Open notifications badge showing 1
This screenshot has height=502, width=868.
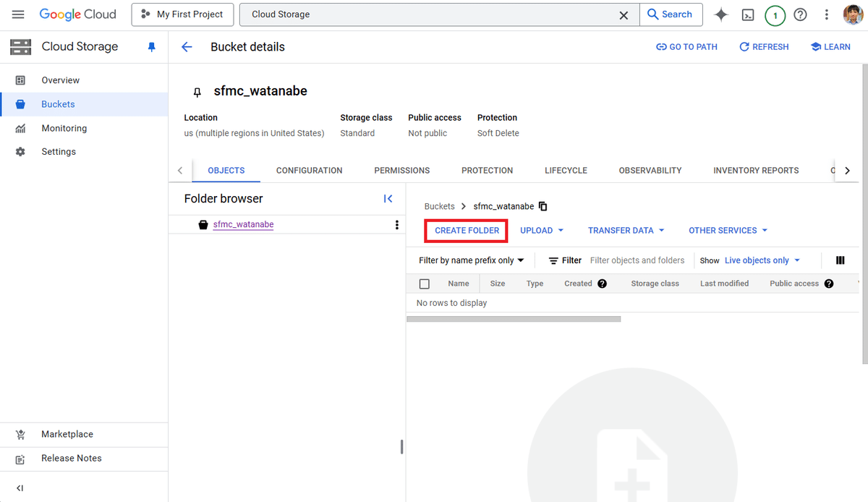pos(775,14)
